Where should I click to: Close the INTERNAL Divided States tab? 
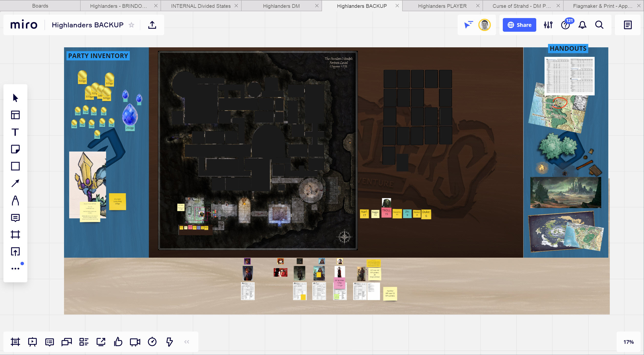(x=236, y=6)
